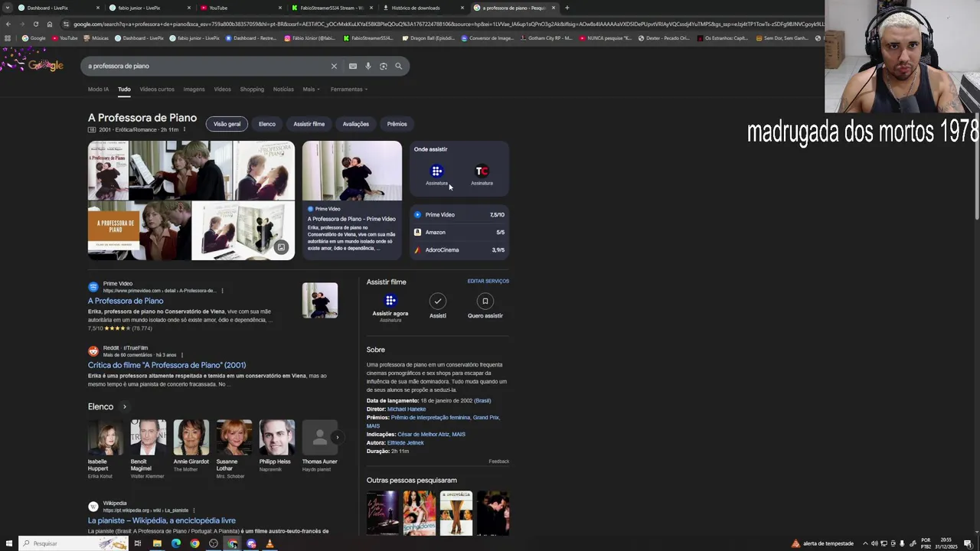980x551 pixels.
Task: Click the Globoplay icon under Onde assistir
Action: click(436, 171)
